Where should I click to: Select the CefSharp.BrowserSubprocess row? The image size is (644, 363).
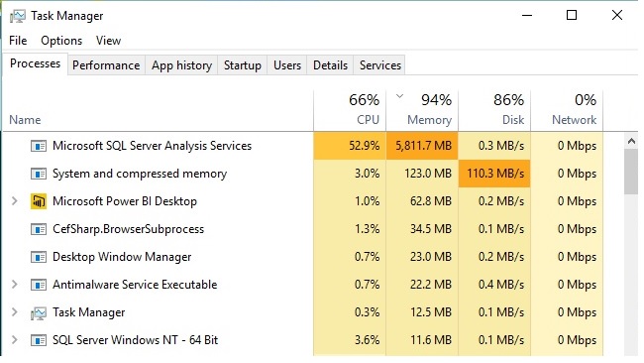[303, 229]
